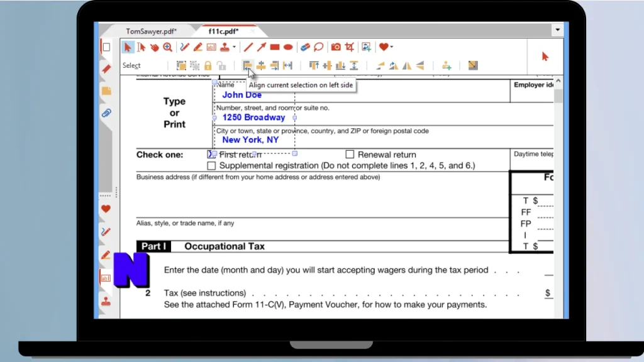This screenshot has height=362, width=644.
Task: Distribute selection horizontally
Action: [x=288, y=65]
